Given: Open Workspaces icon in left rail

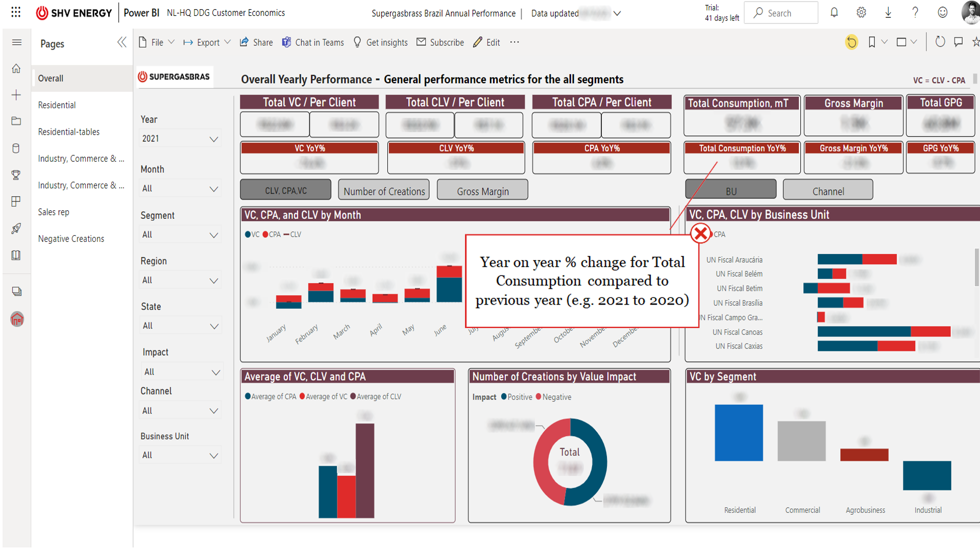Looking at the screenshot, I should pyautogui.click(x=16, y=292).
